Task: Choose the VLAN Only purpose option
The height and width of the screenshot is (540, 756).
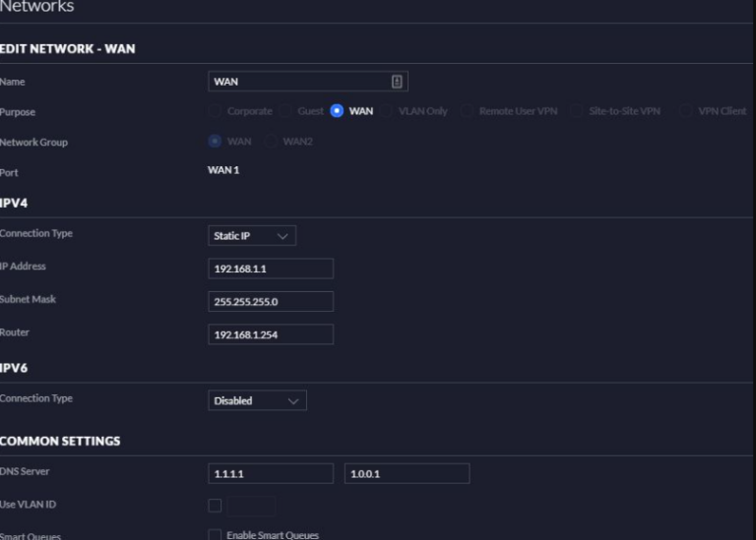Action: tap(388, 111)
